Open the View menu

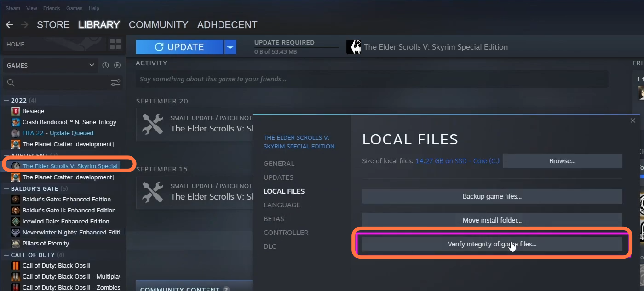[32, 8]
